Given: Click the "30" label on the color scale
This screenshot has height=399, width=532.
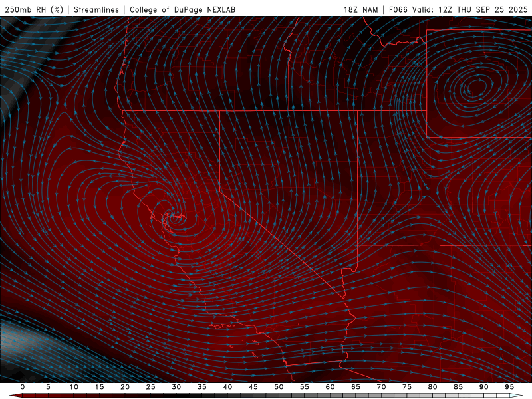Looking at the screenshot, I should [x=176, y=387].
